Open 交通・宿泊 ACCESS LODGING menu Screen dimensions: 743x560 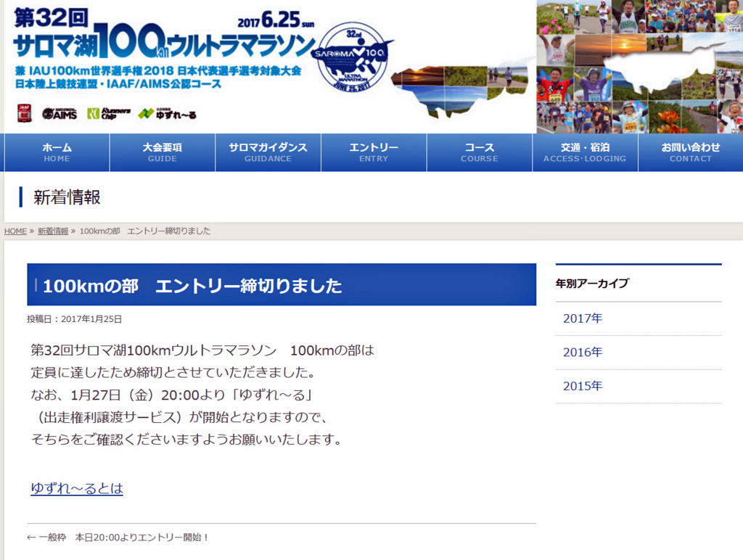[586, 152]
